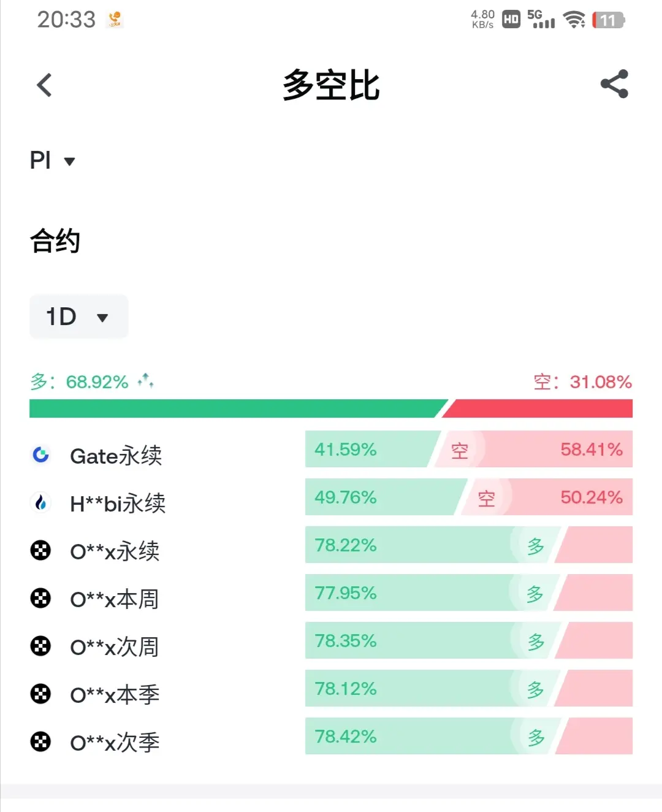Tap the 空 badge on H**bi永续 bar
This screenshot has width=662, height=812.
tap(487, 498)
